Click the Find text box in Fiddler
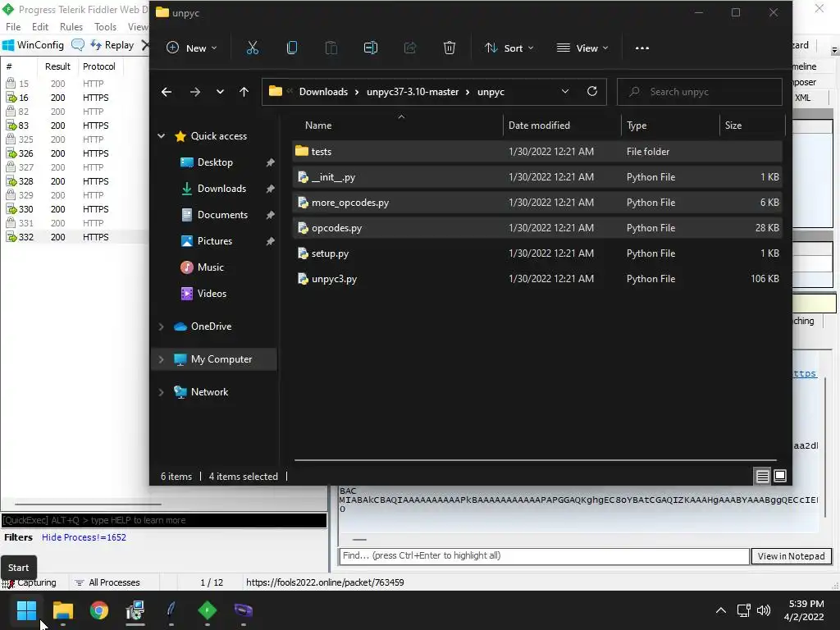This screenshot has width=840, height=630. click(544, 556)
